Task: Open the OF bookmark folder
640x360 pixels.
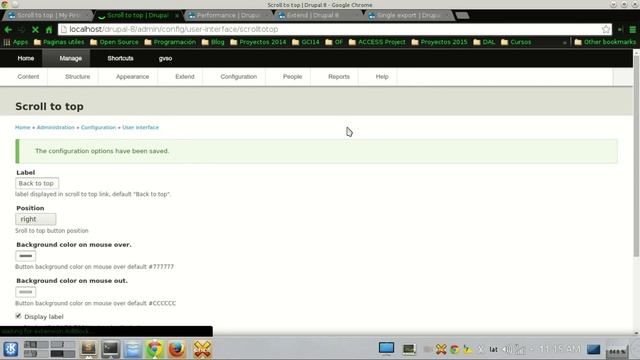Action: click(x=334, y=42)
